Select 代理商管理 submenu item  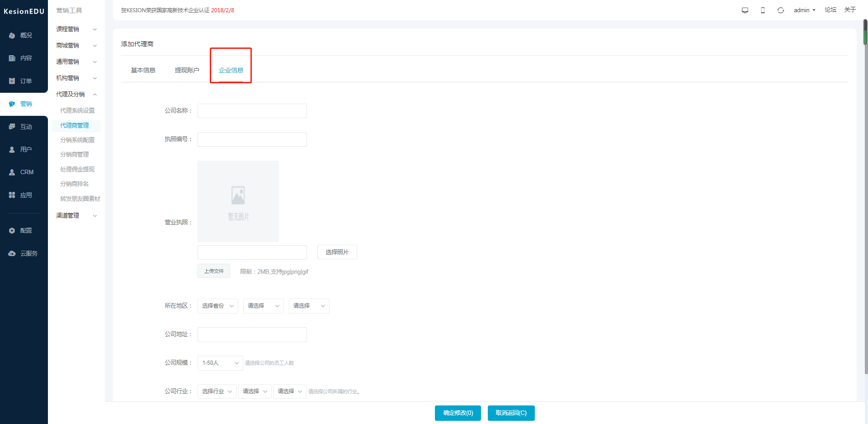click(75, 125)
